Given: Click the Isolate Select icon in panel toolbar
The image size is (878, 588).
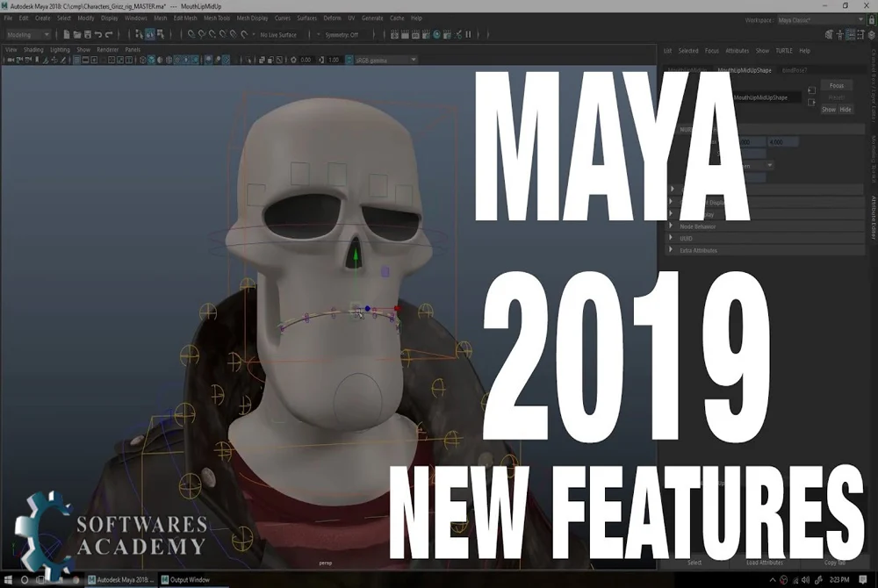Looking at the screenshot, I should click(x=248, y=60).
